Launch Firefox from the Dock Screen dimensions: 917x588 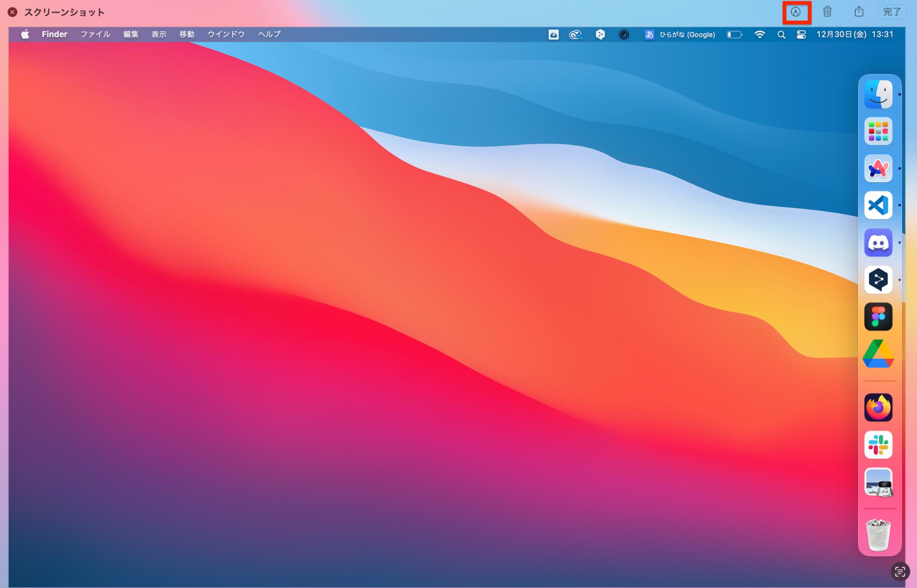coord(878,408)
